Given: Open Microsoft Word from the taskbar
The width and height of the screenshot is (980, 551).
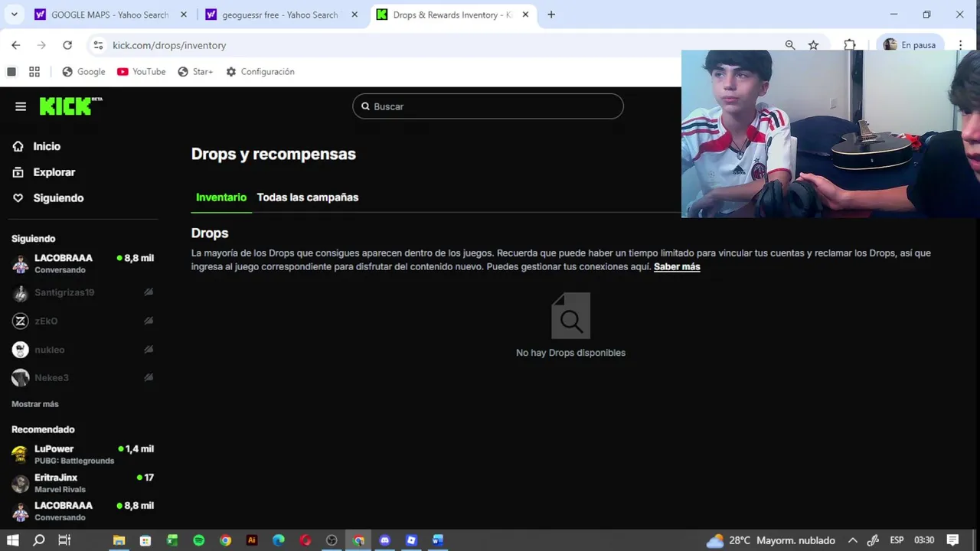Looking at the screenshot, I should (x=438, y=540).
